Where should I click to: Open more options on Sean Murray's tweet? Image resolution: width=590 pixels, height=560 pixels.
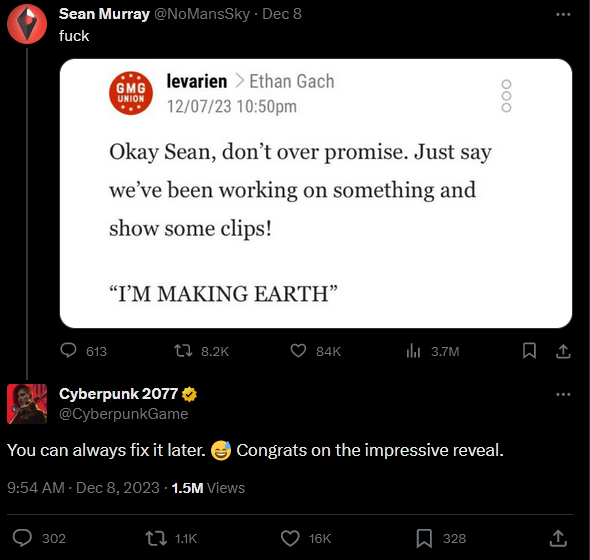pyautogui.click(x=563, y=14)
